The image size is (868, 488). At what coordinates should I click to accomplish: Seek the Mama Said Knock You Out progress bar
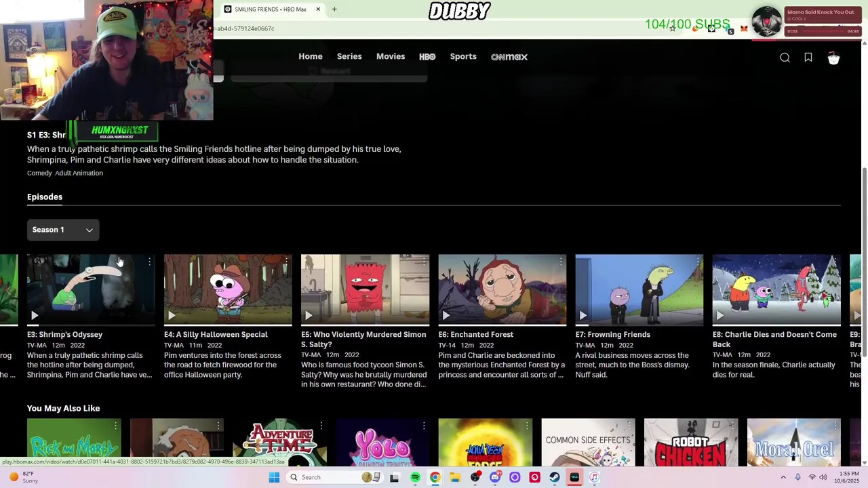pyautogui.click(x=823, y=31)
